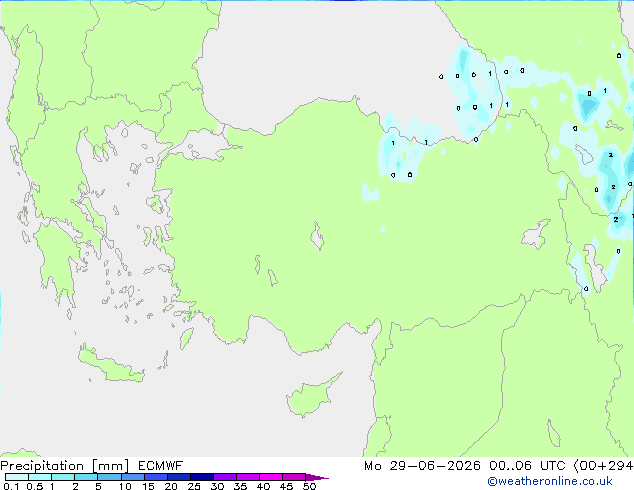634x490 pixels.
Task: Click the '(00+294' forecast offset text
Action: coord(603,466)
